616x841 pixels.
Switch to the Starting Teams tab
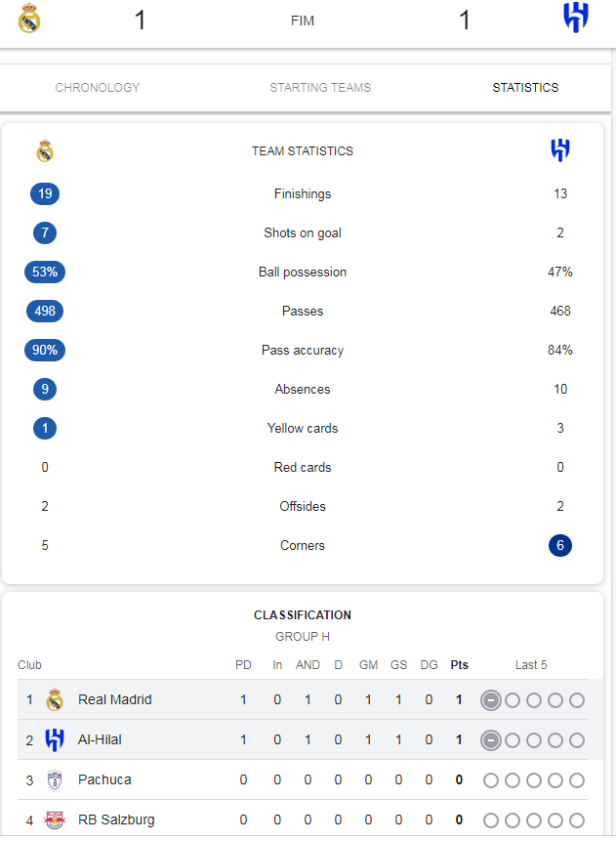pos(320,88)
